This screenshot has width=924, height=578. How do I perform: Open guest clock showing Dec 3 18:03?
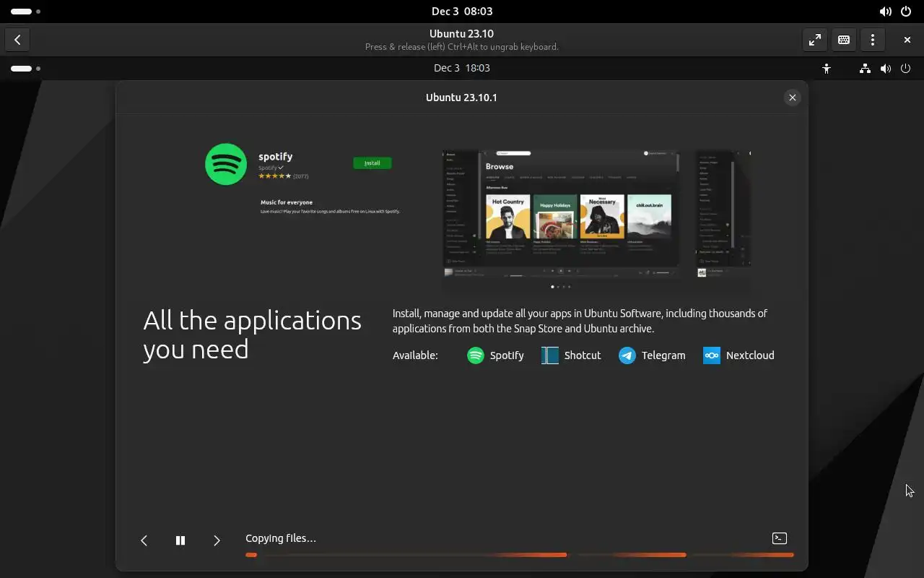pyautogui.click(x=462, y=68)
